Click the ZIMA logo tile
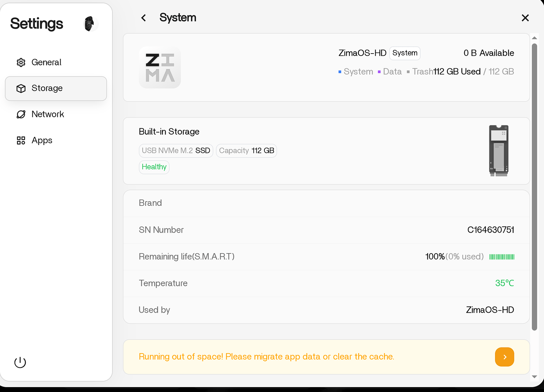The height and width of the screenshot is (392, 544). [x=160, y=68]
